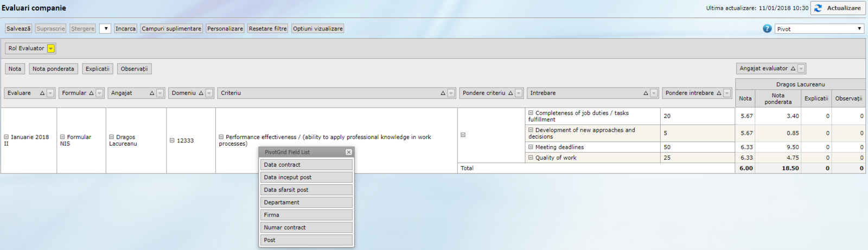The image size is (868, 250).
Task: Open filter for the Domeniu column
Action: (x=209, y=93)
